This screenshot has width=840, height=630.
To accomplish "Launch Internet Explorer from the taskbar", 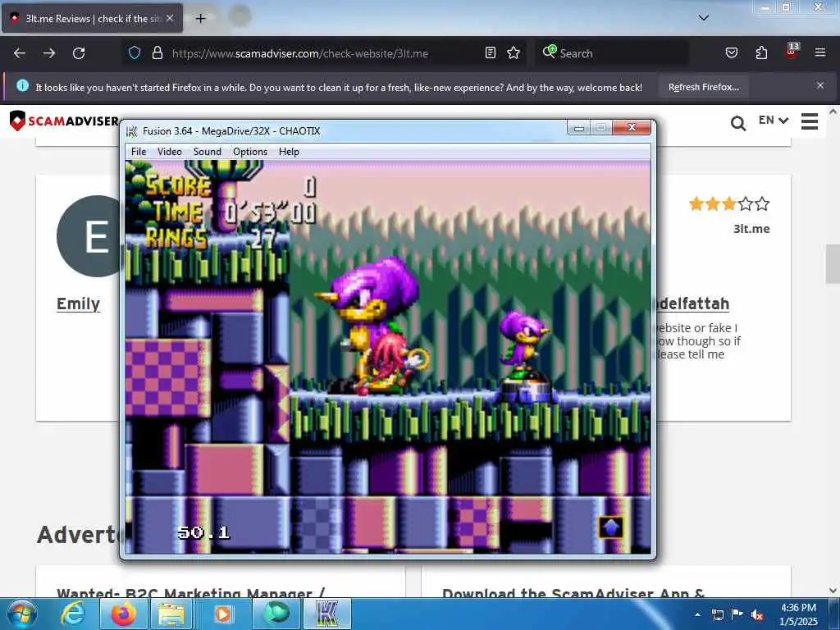I will tap(72, 614).
